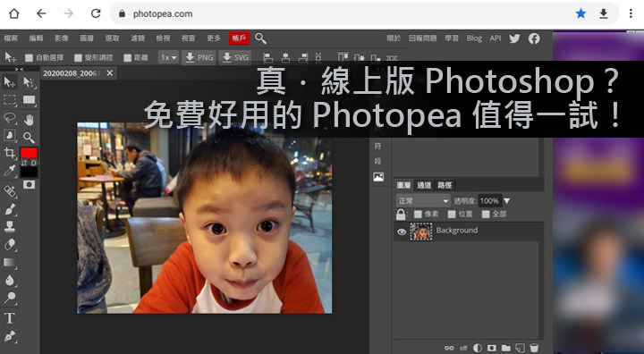Hide the Background layer with eye icon

(402, 232)
